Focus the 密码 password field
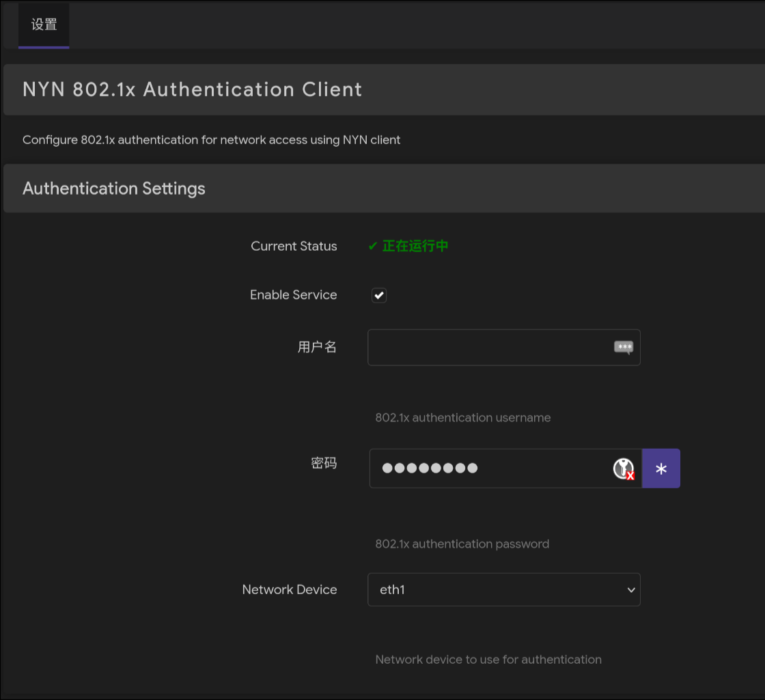 [x=488, y=468]
